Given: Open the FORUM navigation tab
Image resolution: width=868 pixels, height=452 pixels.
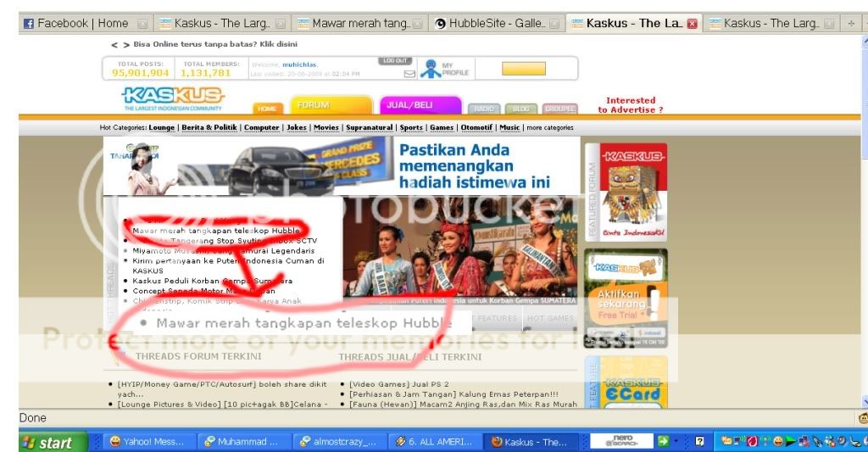Looking at the screenshot, I should click(331, 105).
